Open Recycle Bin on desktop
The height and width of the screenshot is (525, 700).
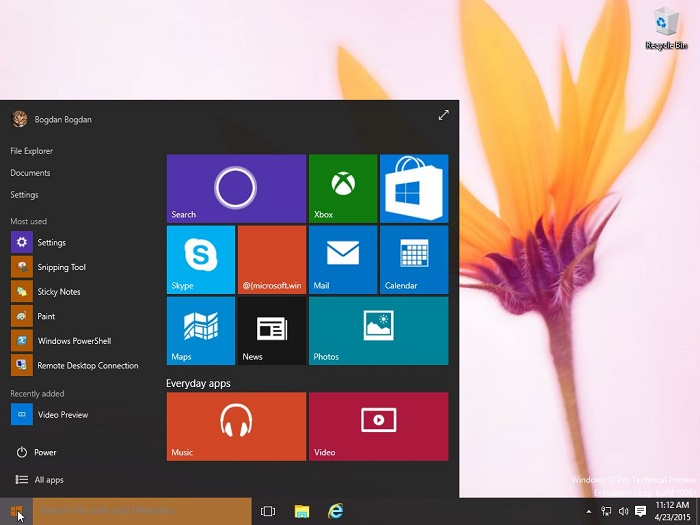point(666,28)
